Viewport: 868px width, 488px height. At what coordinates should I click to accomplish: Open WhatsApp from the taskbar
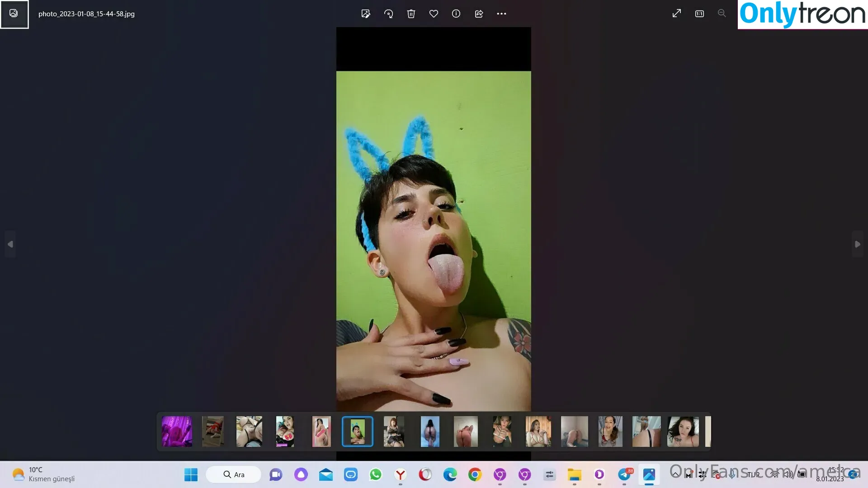coord(375,474)
